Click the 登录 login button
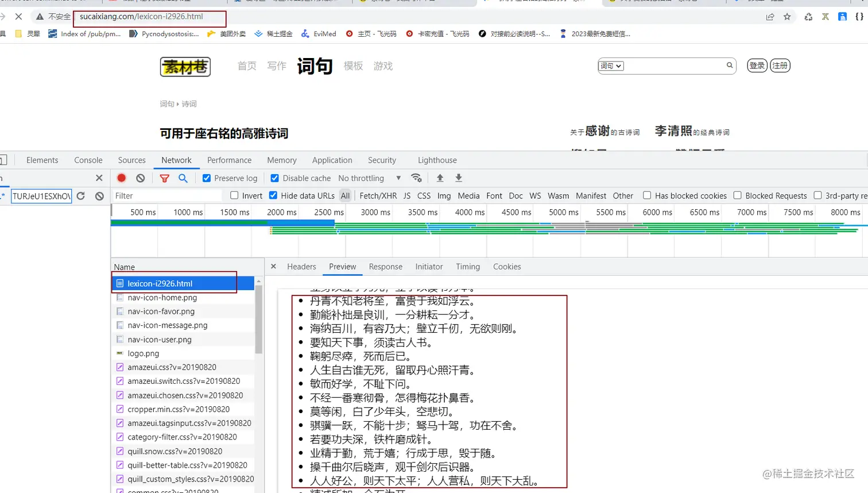Image resolution: width=868 pixels, height=493 pixels. [757, 66]
